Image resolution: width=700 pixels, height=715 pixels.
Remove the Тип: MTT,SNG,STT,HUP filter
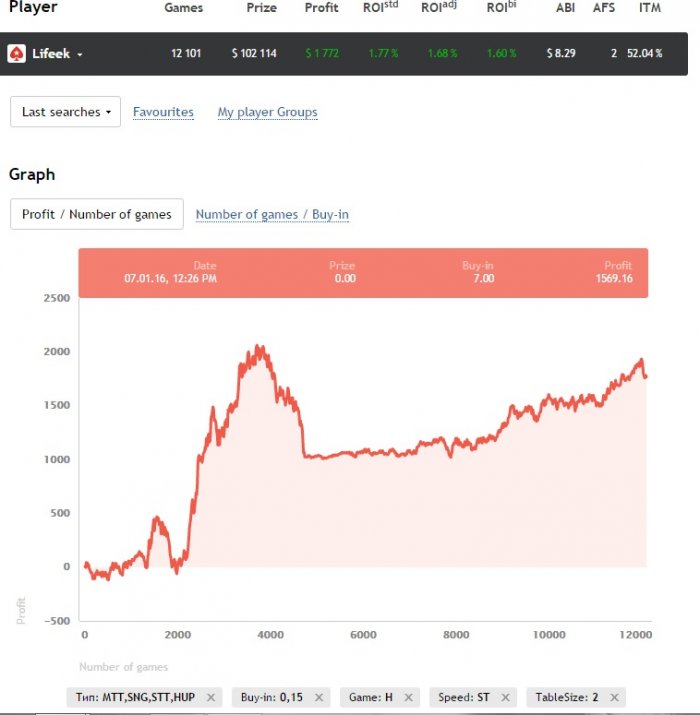213,698
